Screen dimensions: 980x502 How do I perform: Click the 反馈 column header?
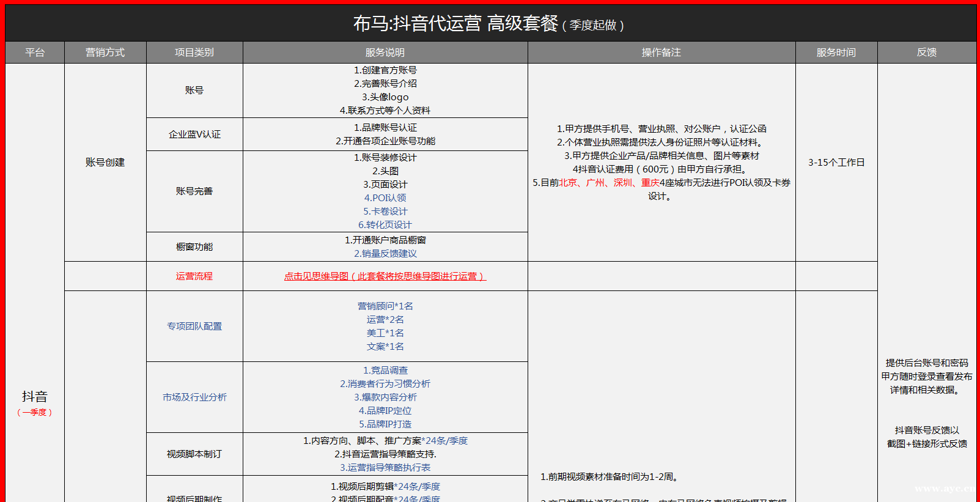[927, 53]
